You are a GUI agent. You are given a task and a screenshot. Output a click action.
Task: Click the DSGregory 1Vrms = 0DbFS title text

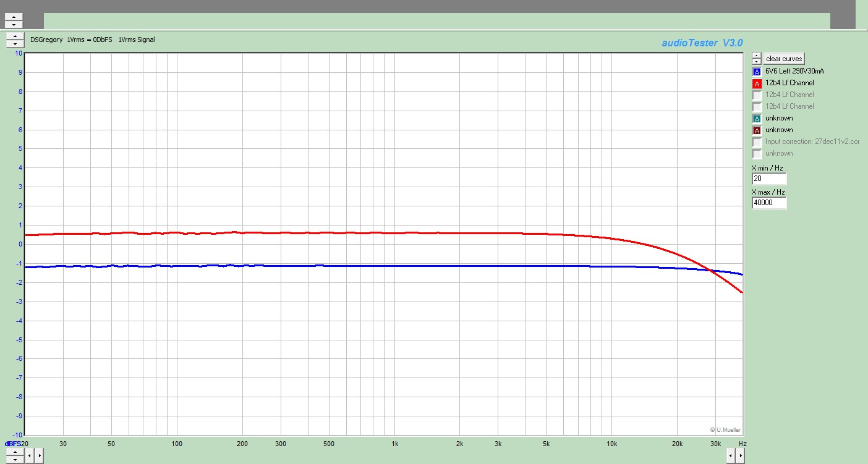93,40
